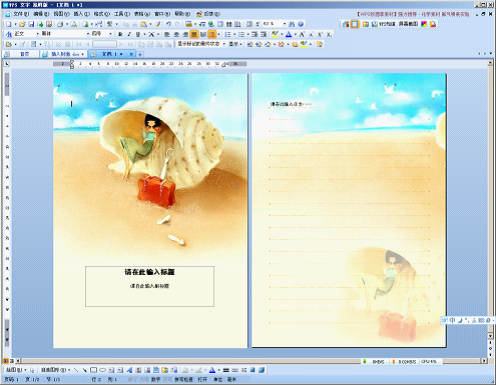
Task: Open the AutoShapes button
Action: (x=55, y=370)
